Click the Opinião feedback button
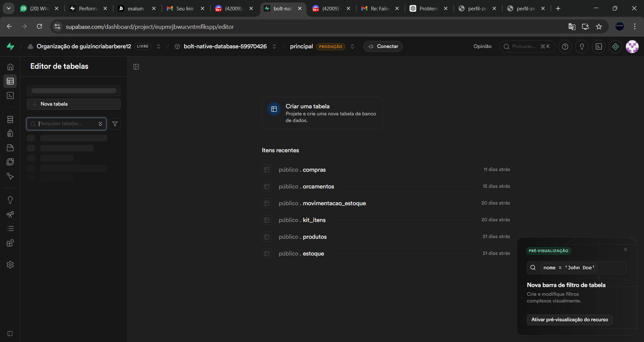Image resolution: width=644 pixels, height=342 pixels. [x=483, y=47]
